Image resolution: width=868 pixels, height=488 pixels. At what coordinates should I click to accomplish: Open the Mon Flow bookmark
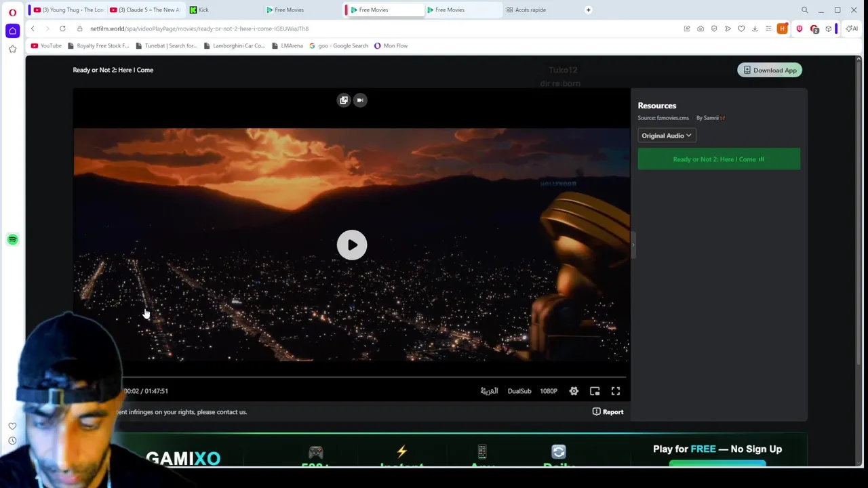point(391,46)
